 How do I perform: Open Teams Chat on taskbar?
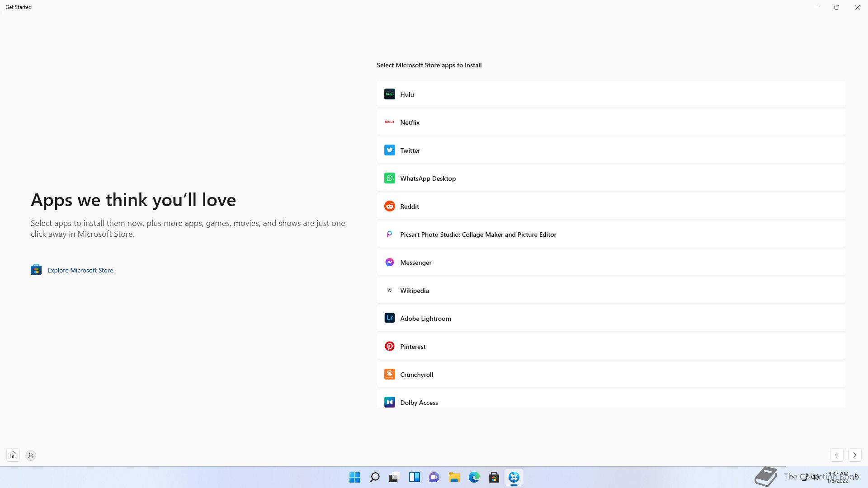[434, 477]
